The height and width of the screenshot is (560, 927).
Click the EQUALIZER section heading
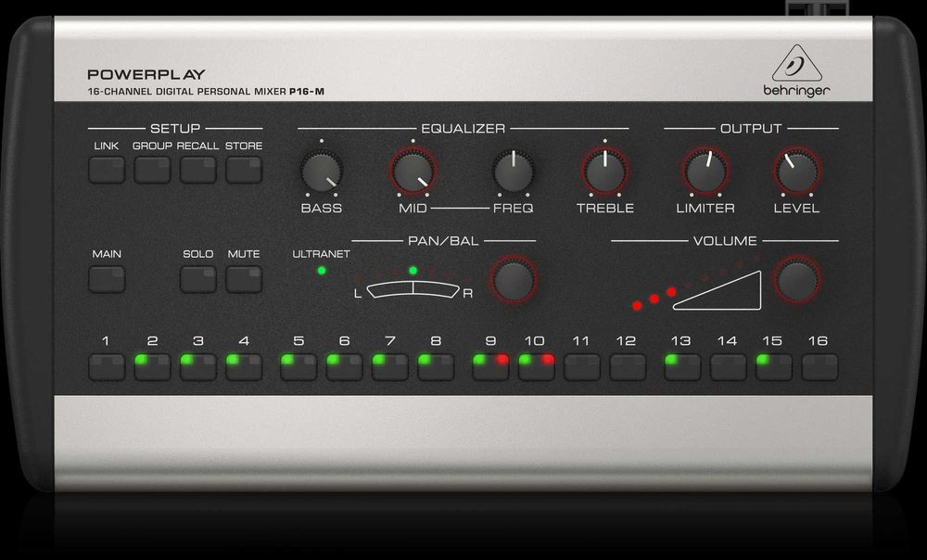(463, 128)
